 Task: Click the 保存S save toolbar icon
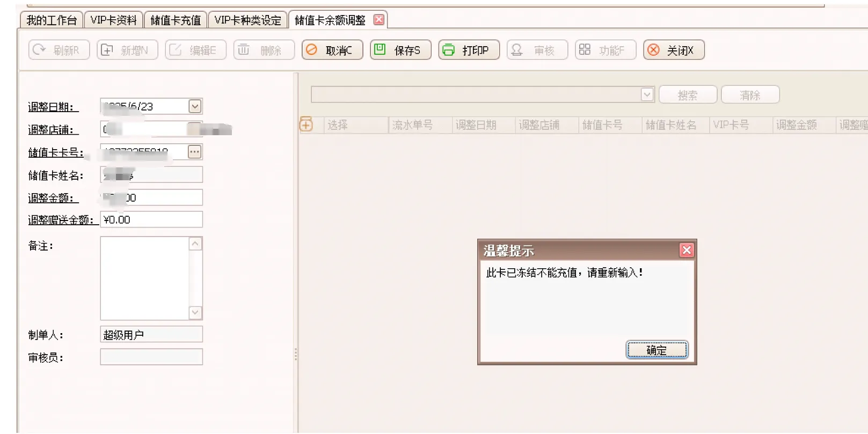click(x=380, y=49)
